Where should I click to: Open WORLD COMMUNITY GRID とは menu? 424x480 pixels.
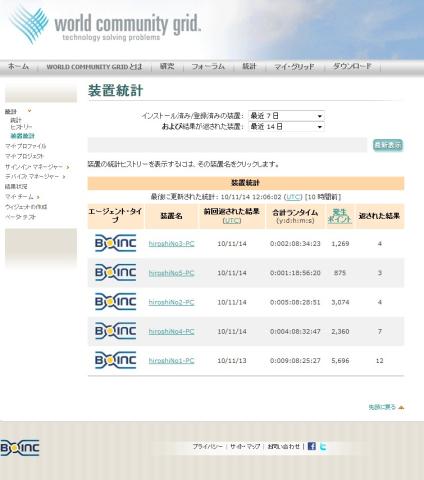point(94,67)
